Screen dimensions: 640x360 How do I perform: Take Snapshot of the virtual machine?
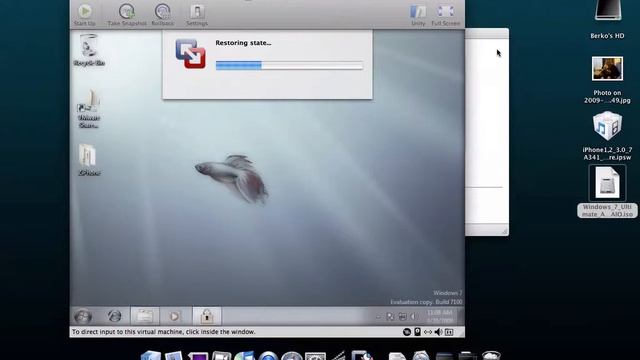pyautogui.click(x=127, y=15)
